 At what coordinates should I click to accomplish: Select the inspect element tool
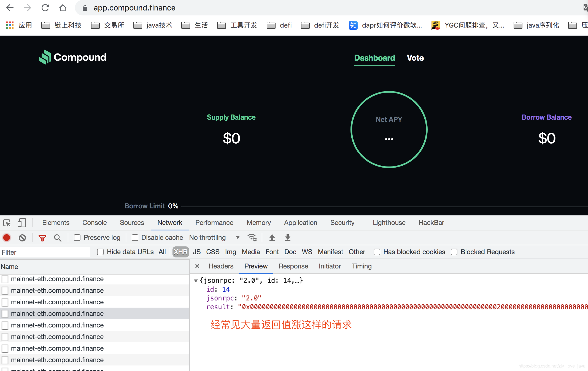pos(7,223)
